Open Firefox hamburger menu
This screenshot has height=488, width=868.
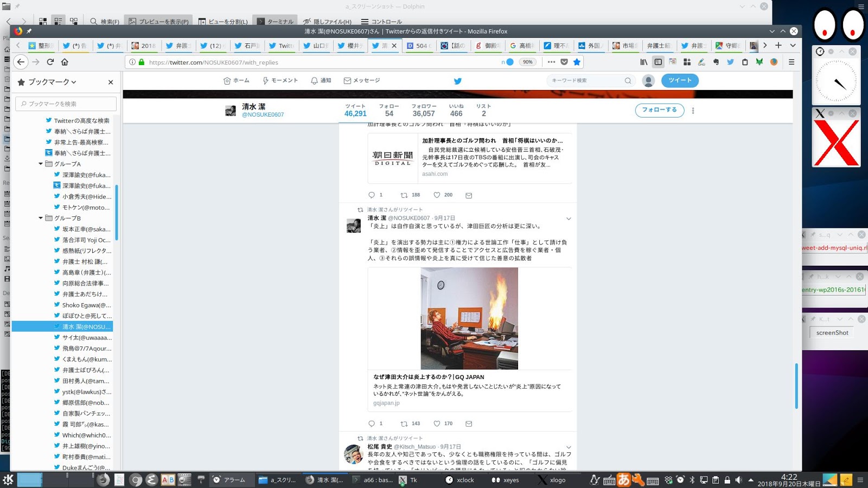pyautogui.click(x=792, y=62)
